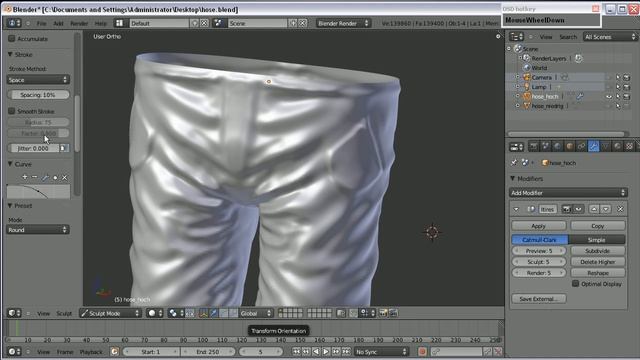Open the Sculpt menu in 3D view

[64, 313]
